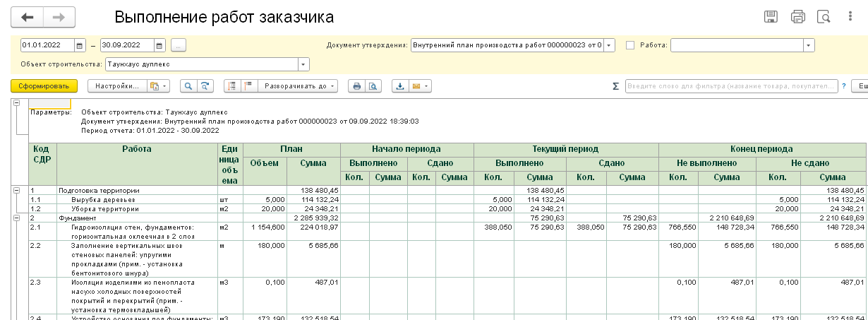868x320 pixels.
Task: Open the start date calendar picker
Action: pyautogui.click(x=80, y=45)
